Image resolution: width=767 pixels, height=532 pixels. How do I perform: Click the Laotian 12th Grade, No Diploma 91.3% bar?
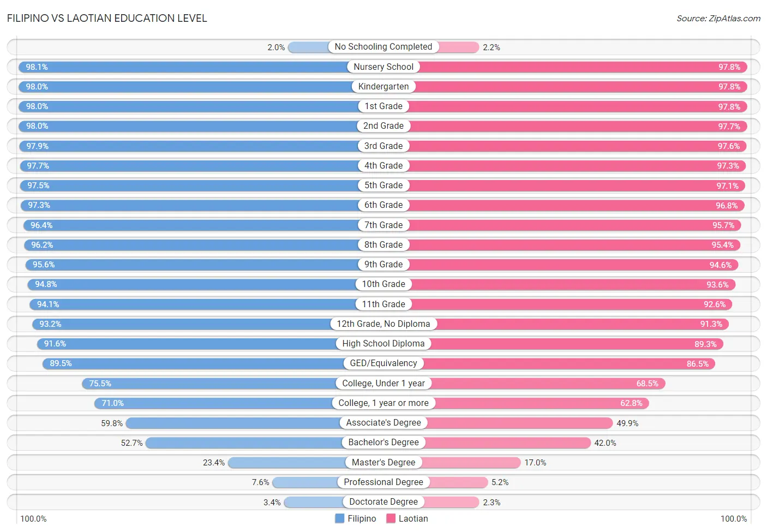(x=556, y=324)
